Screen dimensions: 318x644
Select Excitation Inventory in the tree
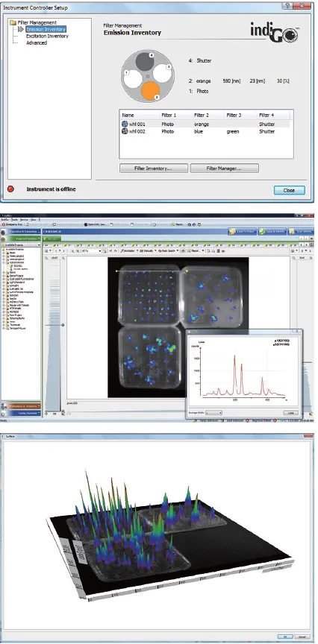point(47,36)
